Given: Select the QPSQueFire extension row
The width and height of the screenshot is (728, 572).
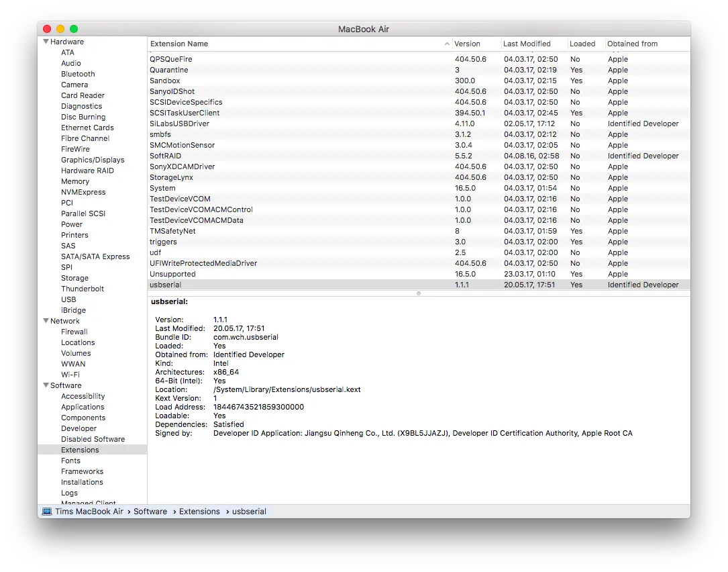Looking at the screenshot, I should (x=419, y=59).
